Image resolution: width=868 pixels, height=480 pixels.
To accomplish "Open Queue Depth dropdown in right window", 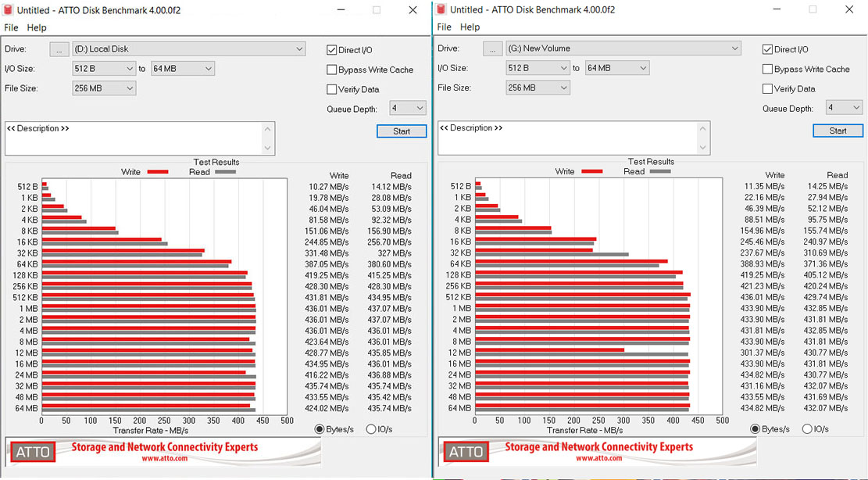I will [x=845, y=107].
